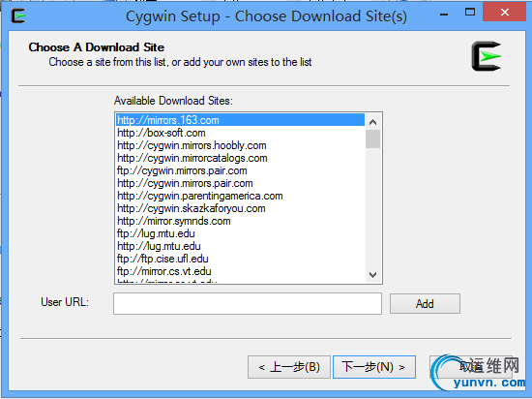The height and width of the screenshot is (399, 532).
Task: Choose ftp://lug.mtu.edu download site
Action: (x=240, y=233)
